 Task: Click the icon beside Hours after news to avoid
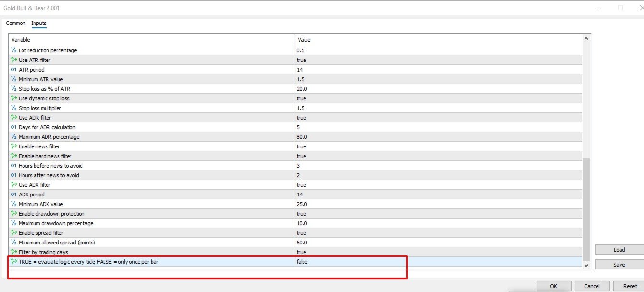point(13,175)
